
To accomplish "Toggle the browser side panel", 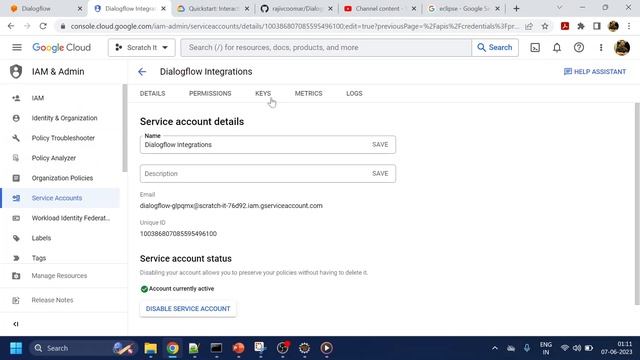I will coord(597,26).
